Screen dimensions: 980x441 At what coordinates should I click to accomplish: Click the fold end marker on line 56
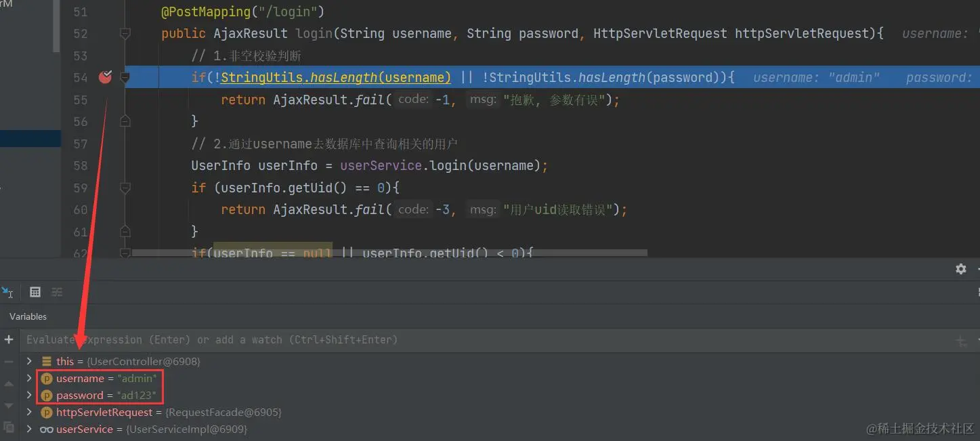[x=125, y=121]
